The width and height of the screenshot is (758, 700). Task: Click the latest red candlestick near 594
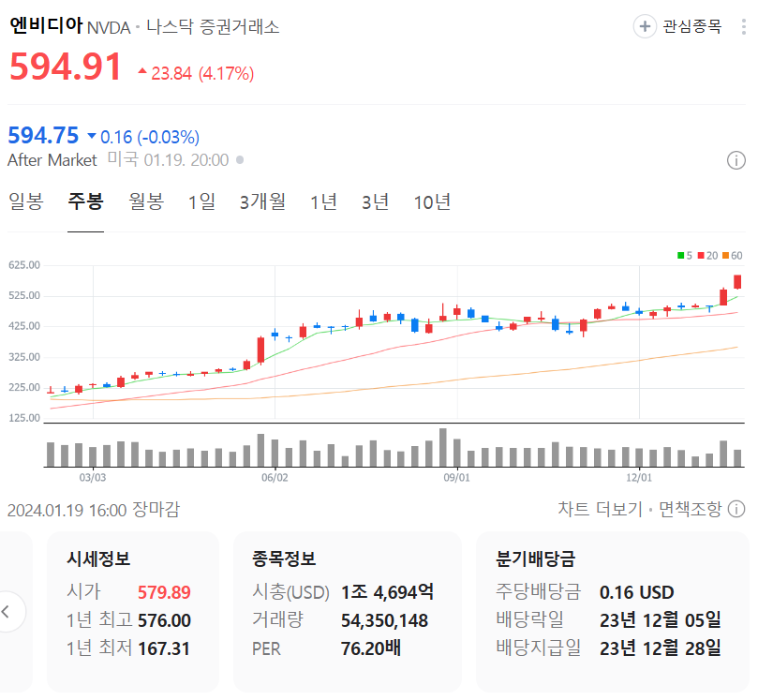(737, 282)
